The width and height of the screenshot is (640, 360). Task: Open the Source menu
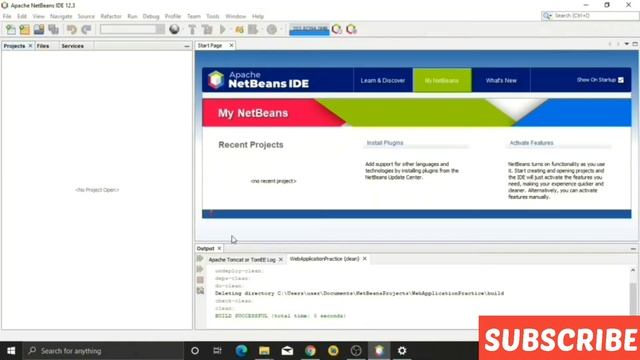pos(86,16)
